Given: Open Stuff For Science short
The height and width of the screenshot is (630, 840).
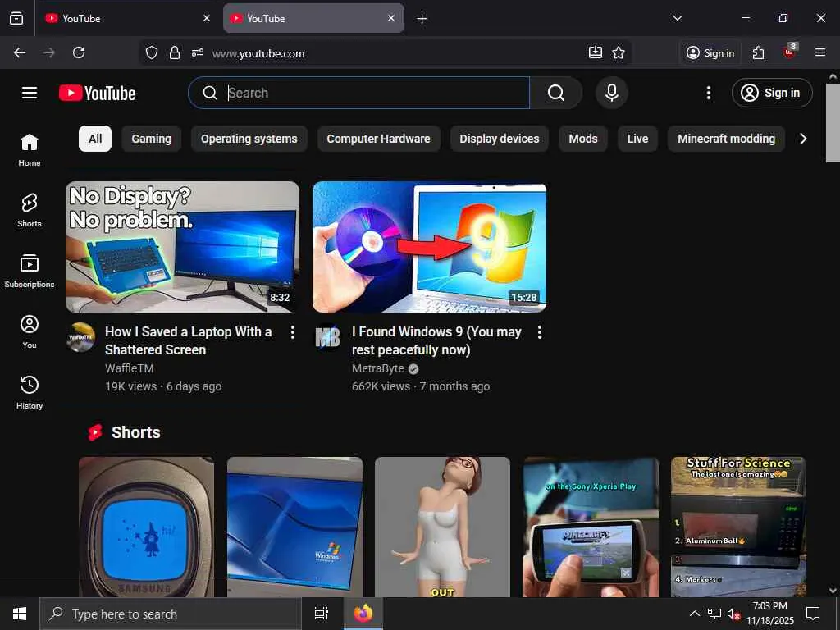Looking at the screenshot, I should (x=738, y=527).
